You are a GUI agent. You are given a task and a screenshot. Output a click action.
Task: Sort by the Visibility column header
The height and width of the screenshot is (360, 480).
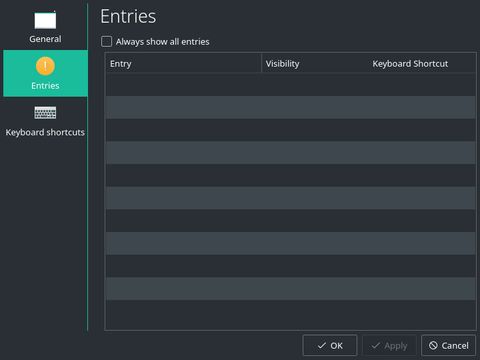[x=315, y=63]
